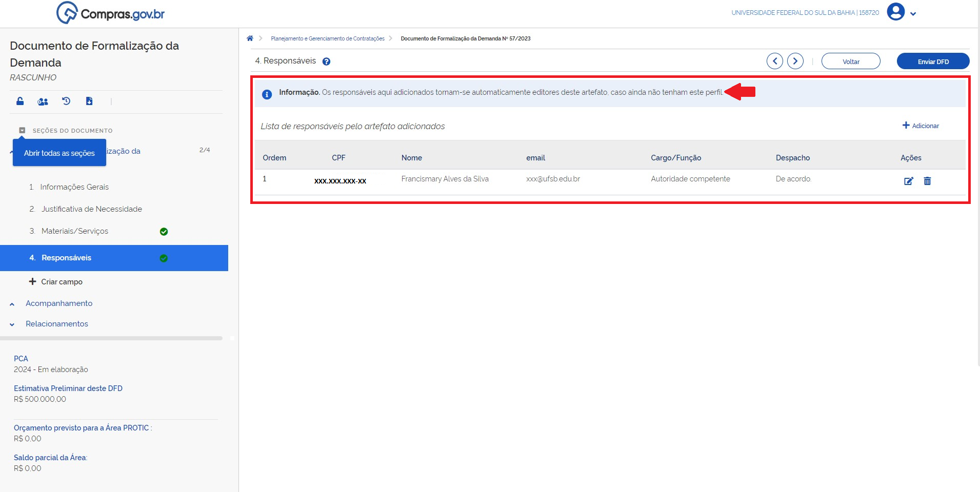Edit the Francismary Alves da Silva row
This screenshot has height=492, width=980.
(908, 181)
